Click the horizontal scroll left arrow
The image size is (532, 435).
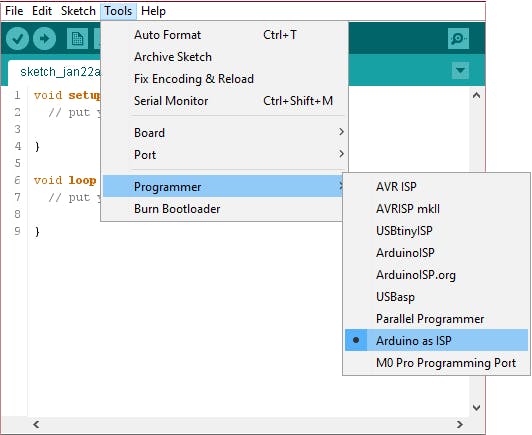coord(36,424)
